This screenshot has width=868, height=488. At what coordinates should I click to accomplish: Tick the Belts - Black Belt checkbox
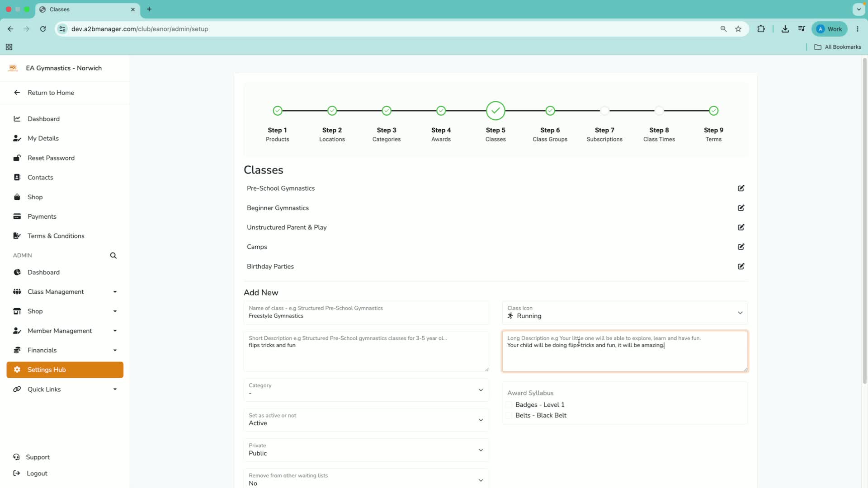tap(509, 415)
